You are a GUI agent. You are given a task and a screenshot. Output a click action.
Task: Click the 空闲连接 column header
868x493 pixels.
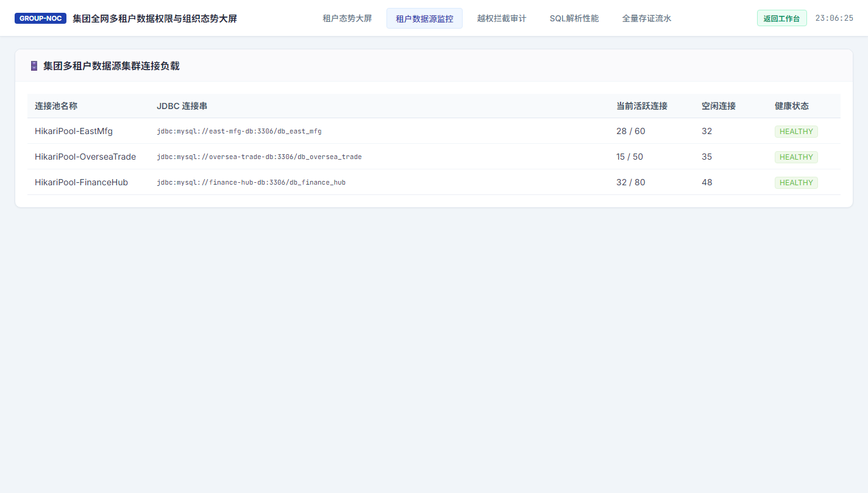(x=719, y=106)
